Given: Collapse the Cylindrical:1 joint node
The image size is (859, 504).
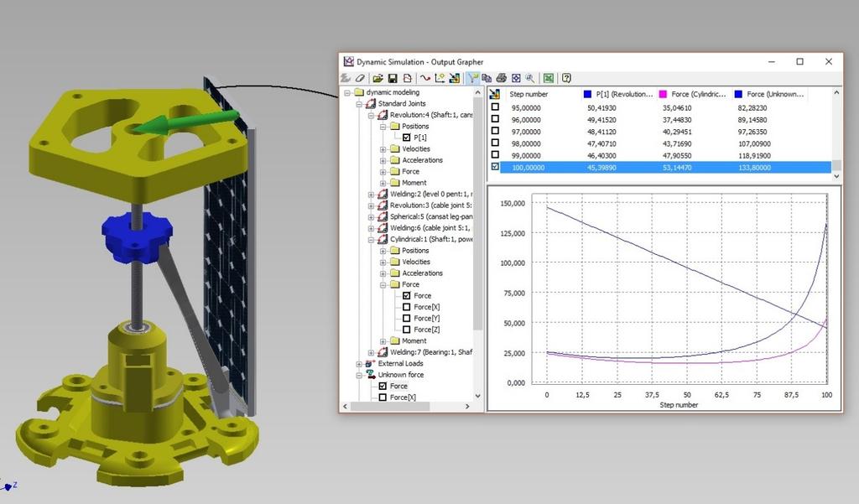Looking at the screenshot, I should 372,239.
